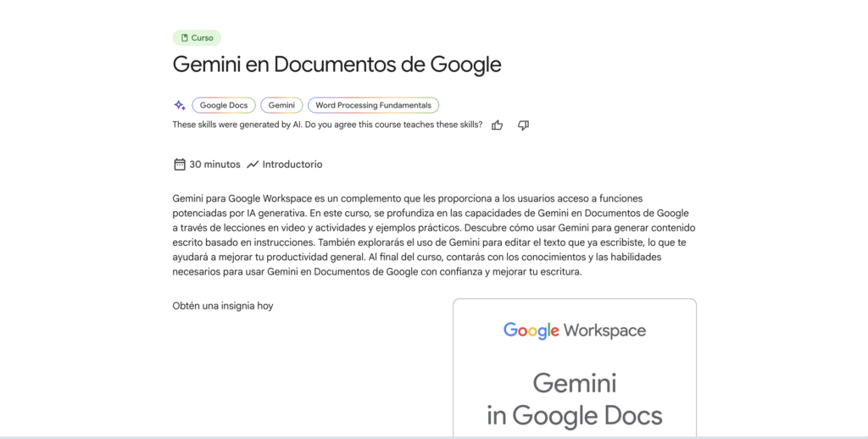Open the Gemini in Google Docs badge card
The image size is (868, 439).
pyautogui.click(x=575, y=368)
